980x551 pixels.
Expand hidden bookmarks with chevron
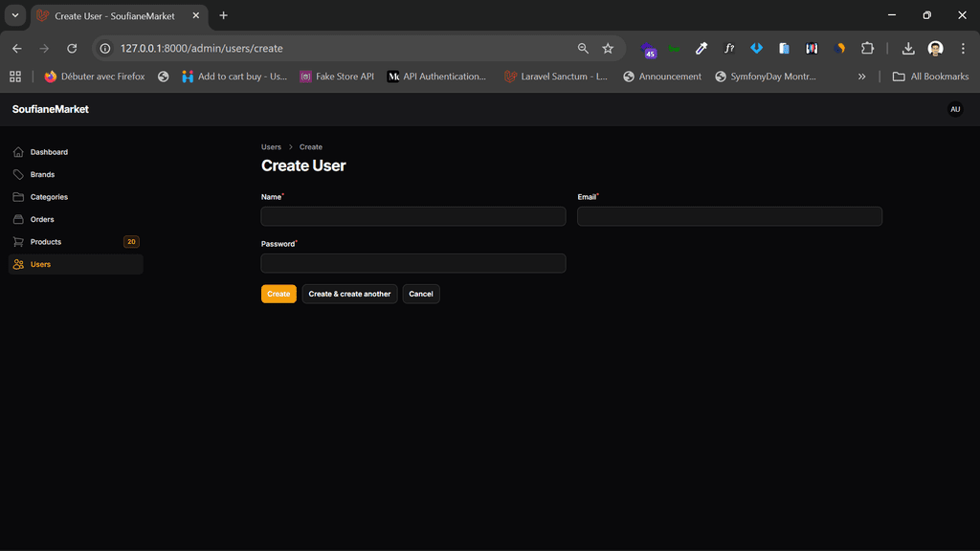[861, 77]
